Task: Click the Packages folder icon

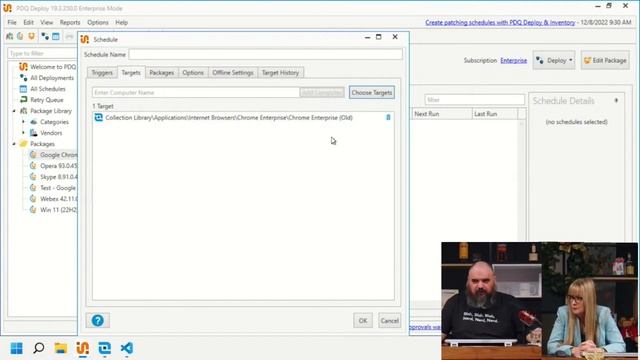Action: (x=23, y=144)
